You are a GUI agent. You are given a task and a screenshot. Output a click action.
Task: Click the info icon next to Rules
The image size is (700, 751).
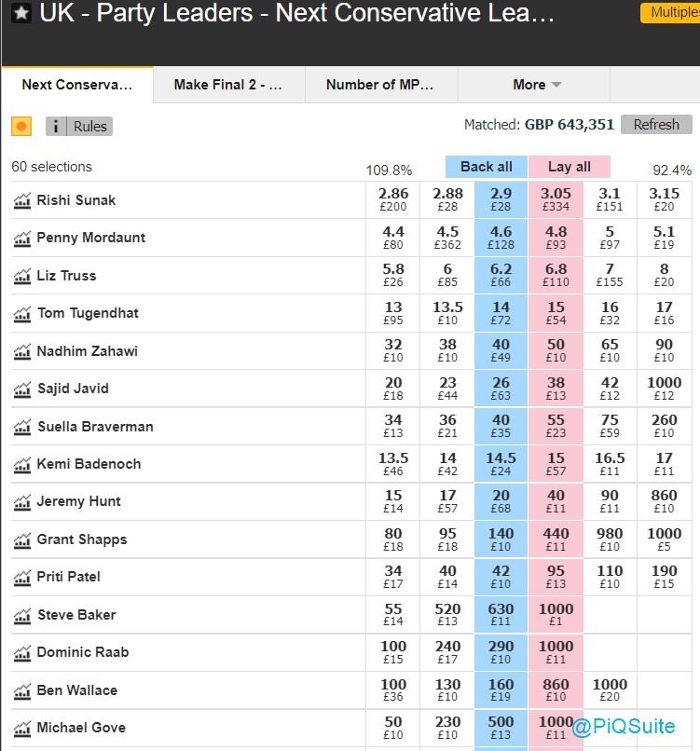(x=56, y=127)
